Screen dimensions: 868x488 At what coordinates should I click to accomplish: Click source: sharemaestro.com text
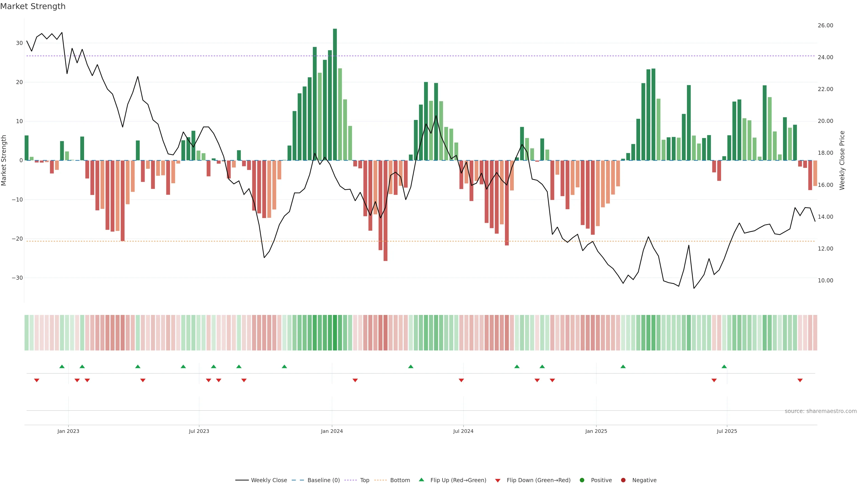(x=821, y=411)
